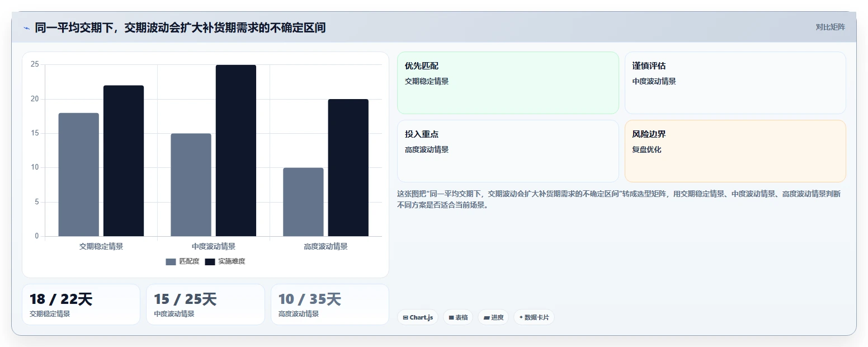Viewport: 868px width, 347px height.
Task: Click the 复盘优化 text in 风险边界 card
Action: [x=647, y=150]
